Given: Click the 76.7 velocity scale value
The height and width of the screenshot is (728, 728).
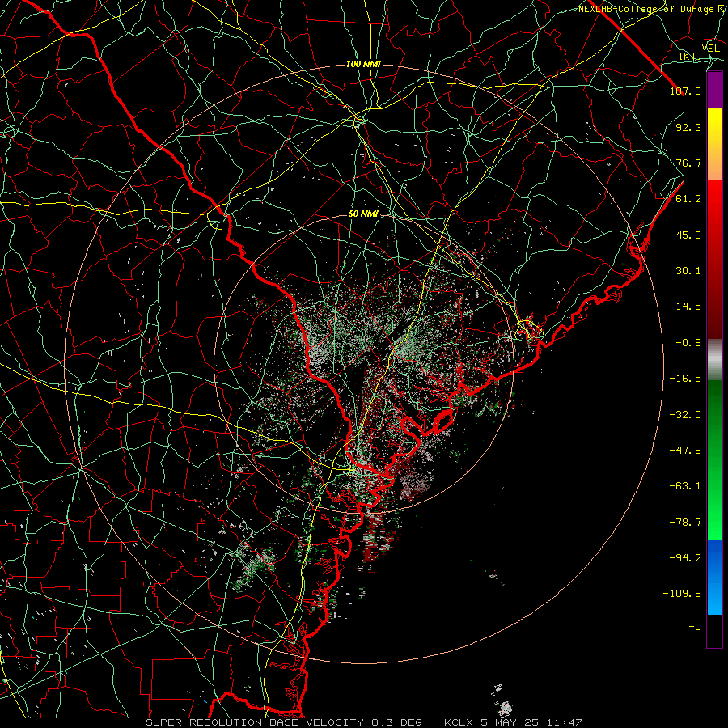Looking at the screenshot, I should coord(688,163).
